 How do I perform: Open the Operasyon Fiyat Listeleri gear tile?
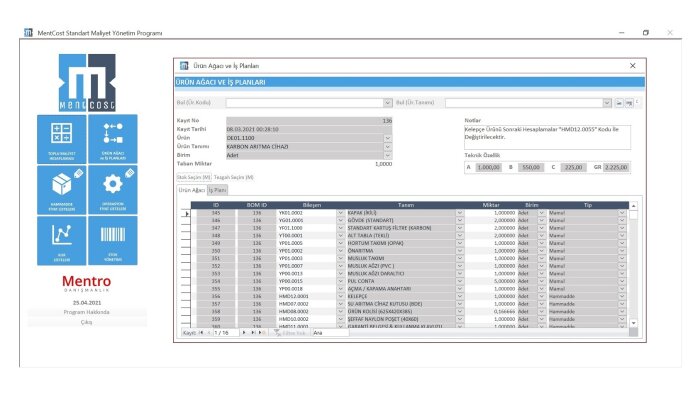pyautogui.click(x=113, y=190)
